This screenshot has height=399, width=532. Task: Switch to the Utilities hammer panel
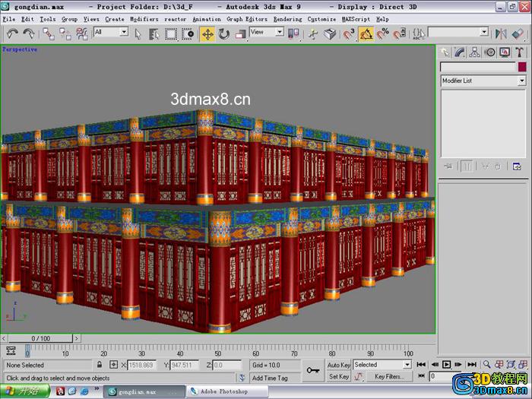[x=519, y=52]
